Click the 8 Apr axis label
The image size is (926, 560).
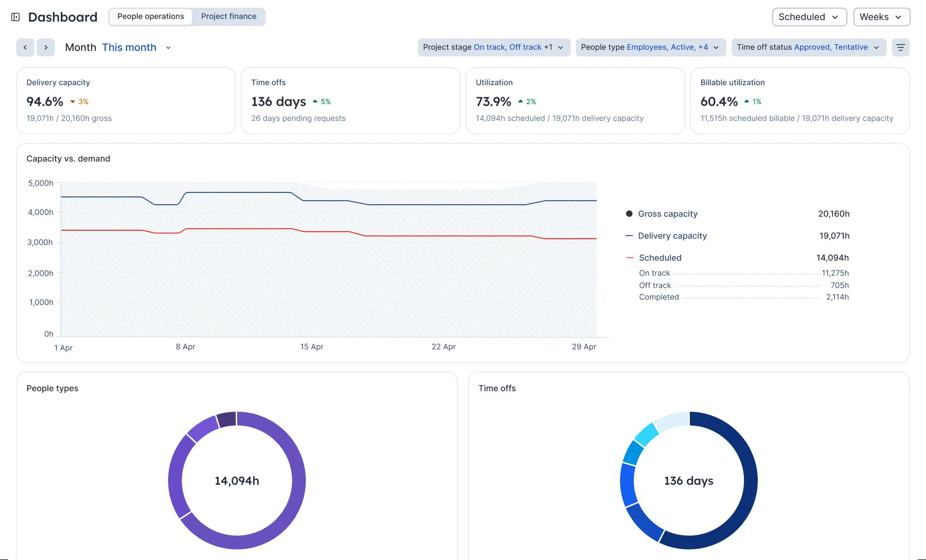(x=185, y=347)
